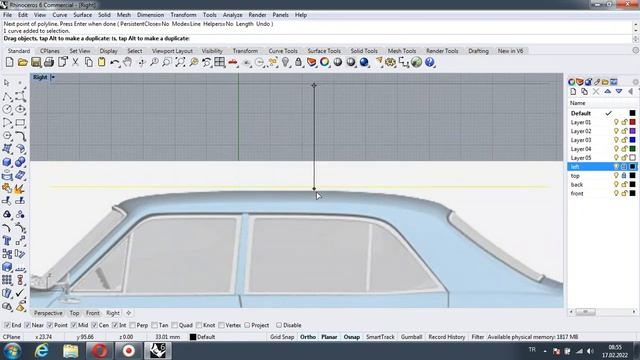Switch to the Front viewport tab
The width and height of the screenshot is (640, 360).
(x=93, y=313)
